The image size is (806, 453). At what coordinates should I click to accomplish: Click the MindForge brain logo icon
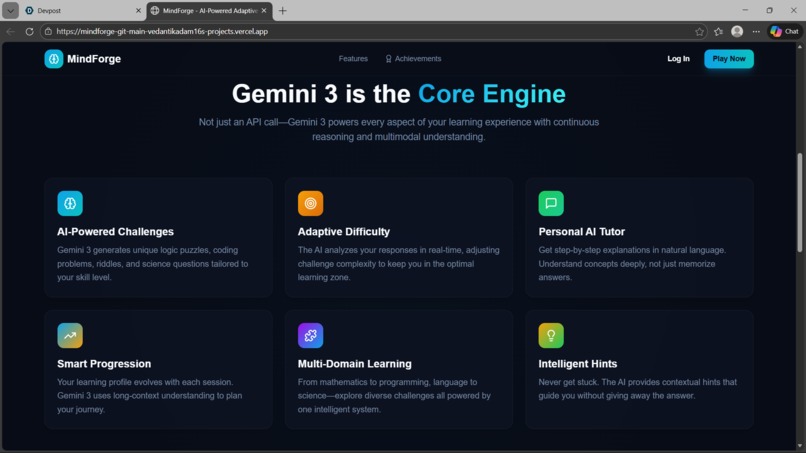(53, 59)
